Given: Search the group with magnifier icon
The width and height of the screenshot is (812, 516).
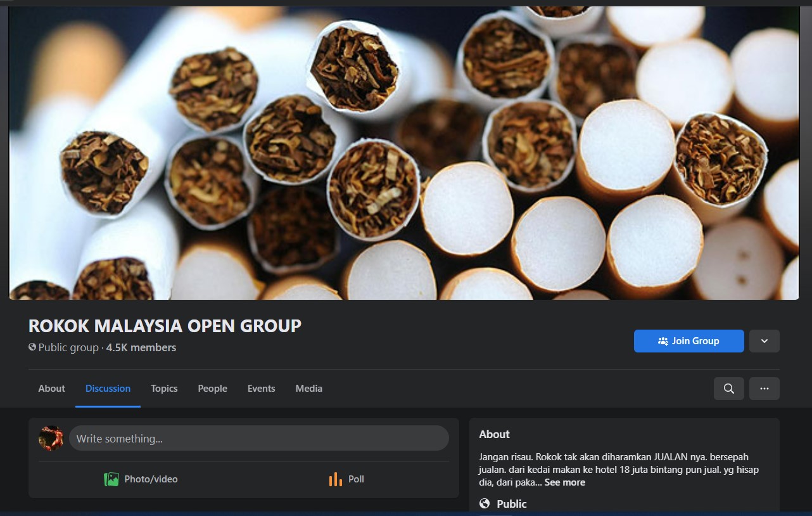Looking at the screenshot, I should 729,389.
